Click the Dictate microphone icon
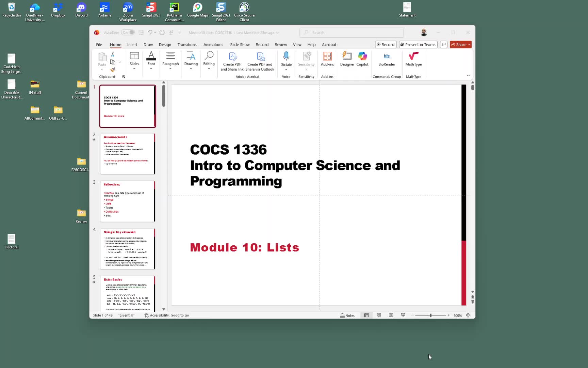Screen dimensions: 588x368 click(x=286, y=56)
